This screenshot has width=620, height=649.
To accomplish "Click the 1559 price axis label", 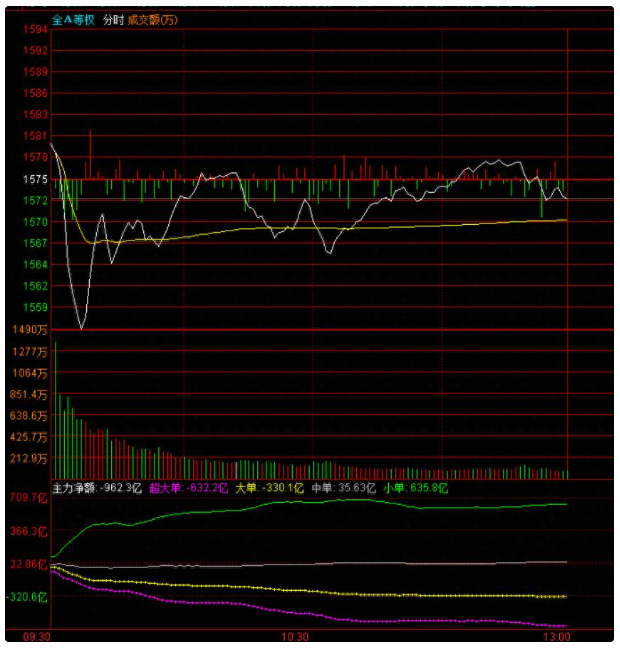I will 35,307.
